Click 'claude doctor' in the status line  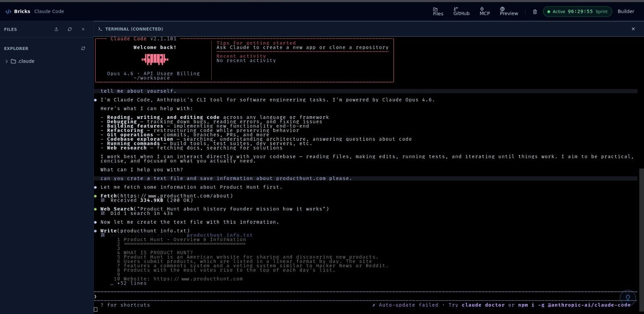[x=483, y=305]
